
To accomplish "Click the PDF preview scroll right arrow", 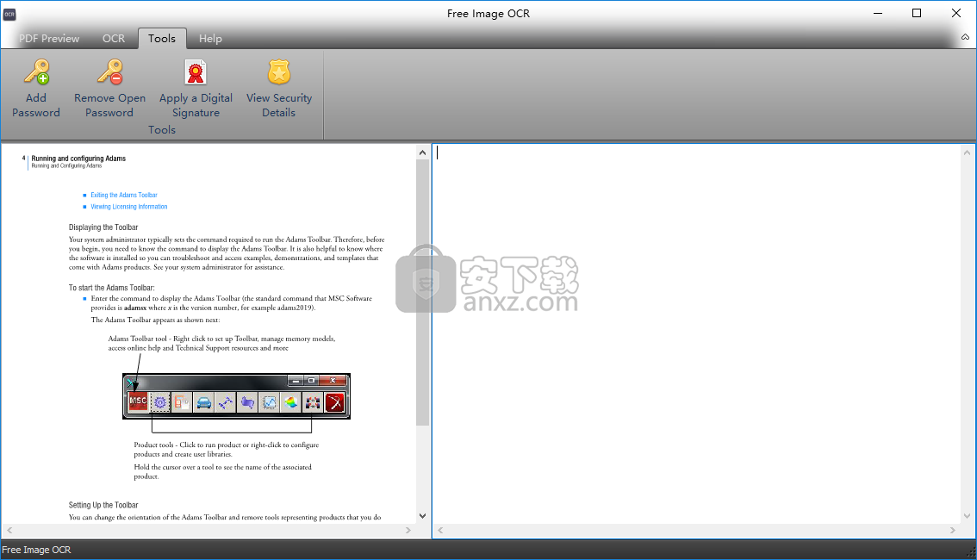I will tap(408, 530).
